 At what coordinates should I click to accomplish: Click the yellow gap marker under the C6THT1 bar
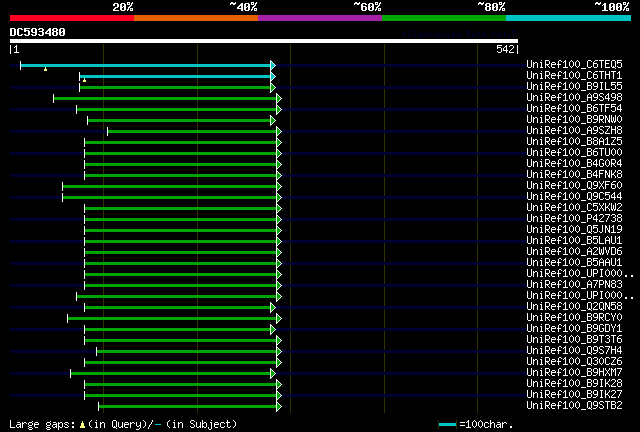84,80
